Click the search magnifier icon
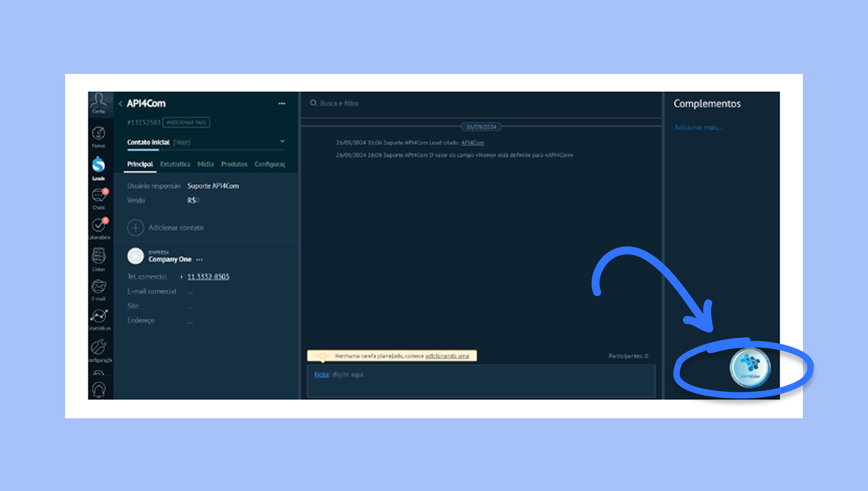 [x=313, y=103]
